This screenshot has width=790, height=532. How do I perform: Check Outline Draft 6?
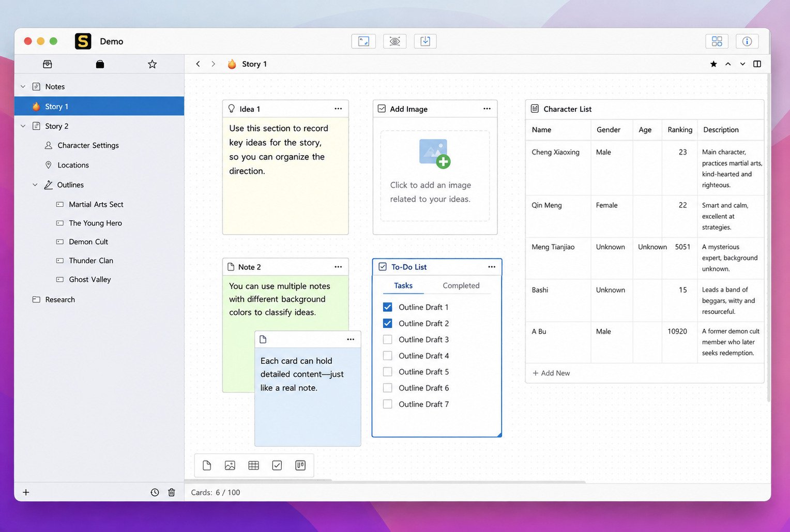click(x=387, y=388)
